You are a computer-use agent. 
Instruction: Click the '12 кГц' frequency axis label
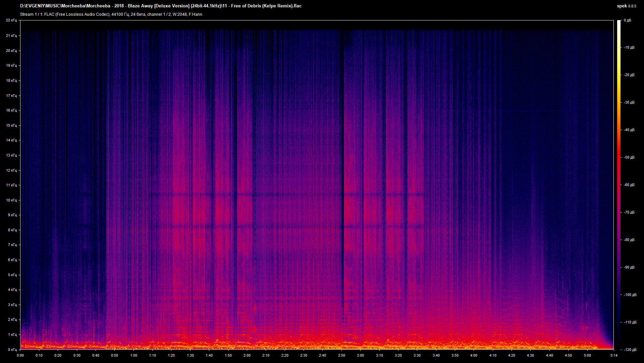pos(11,170)
